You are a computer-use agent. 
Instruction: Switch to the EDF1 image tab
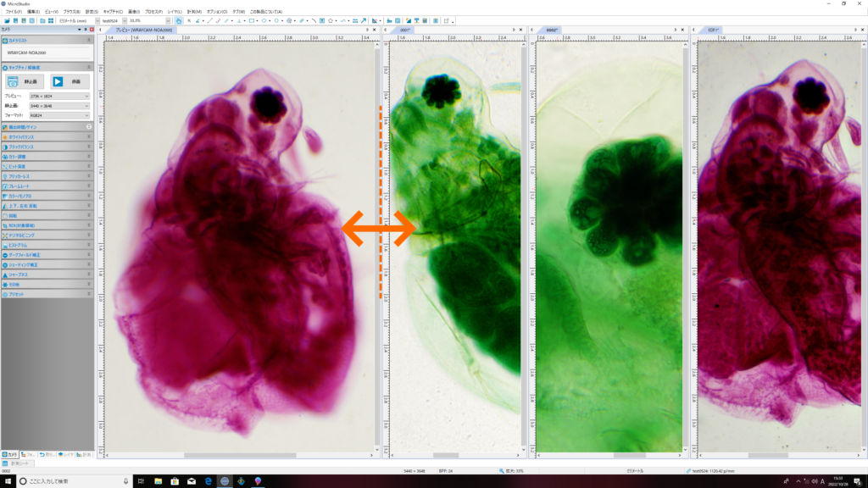tap(713, 30)
